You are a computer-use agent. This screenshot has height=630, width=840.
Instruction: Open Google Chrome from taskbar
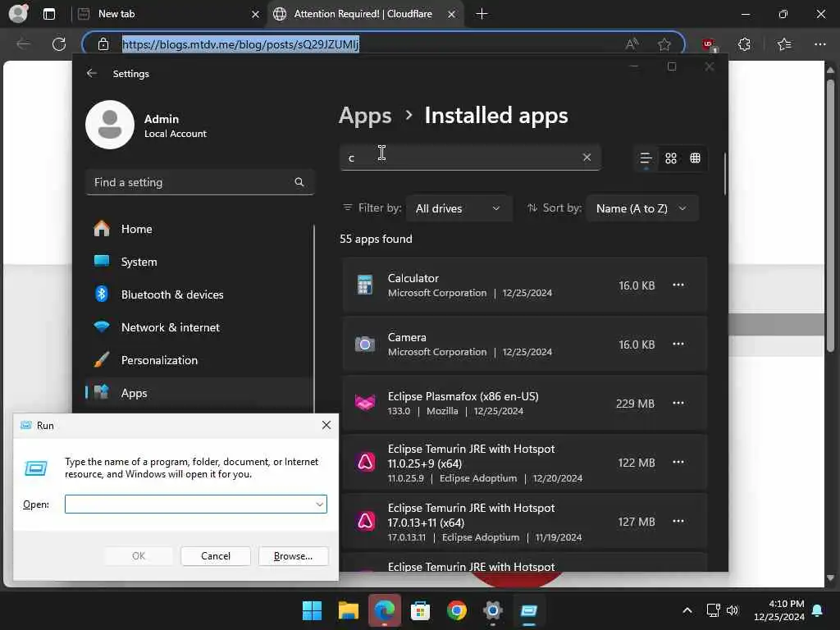456,610
